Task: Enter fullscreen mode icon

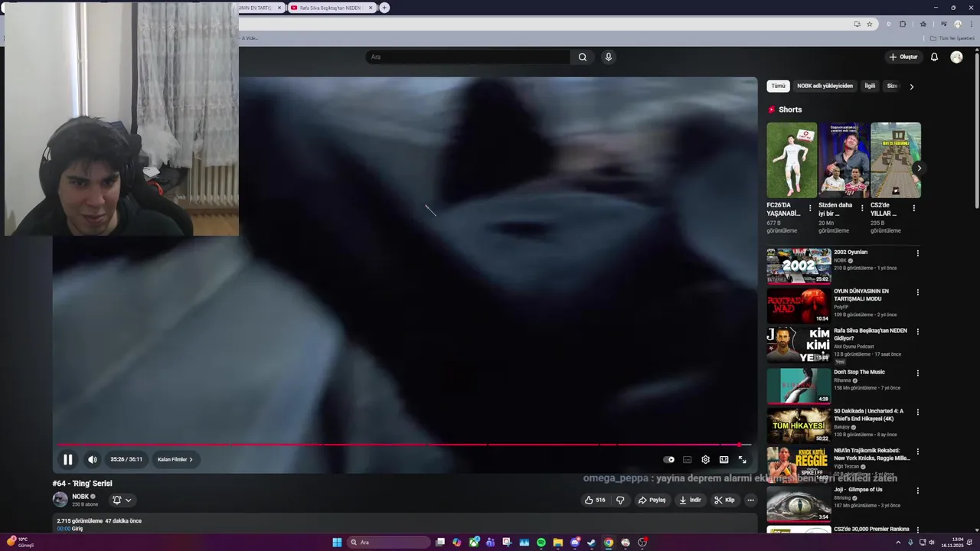Action: pos(742,460)
